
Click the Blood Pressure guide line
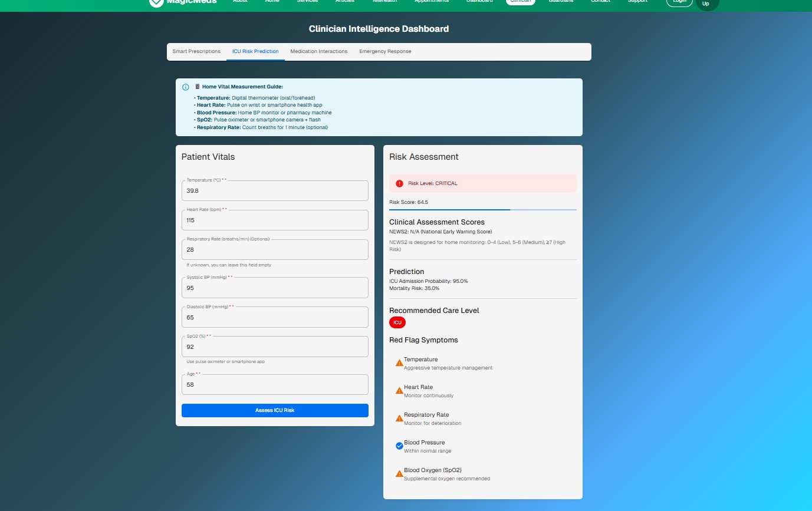point(263,113)
